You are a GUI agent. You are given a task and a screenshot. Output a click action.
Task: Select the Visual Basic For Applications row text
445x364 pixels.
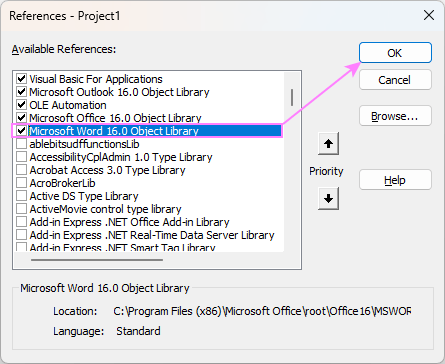tap(96, 79)
